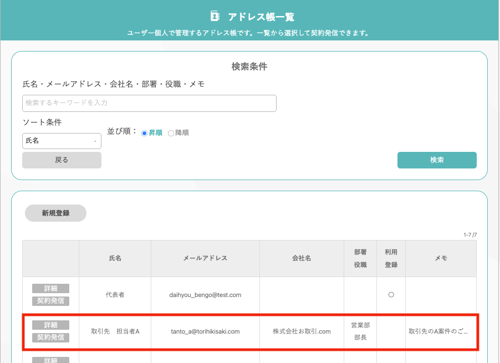Click the 検索 search button

(x=437, y=160)
